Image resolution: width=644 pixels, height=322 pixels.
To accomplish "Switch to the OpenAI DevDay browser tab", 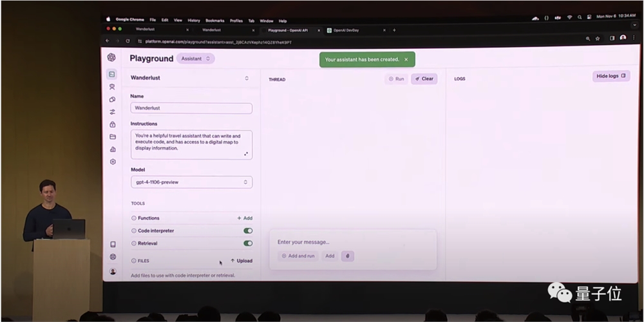I will coord(356,30).
